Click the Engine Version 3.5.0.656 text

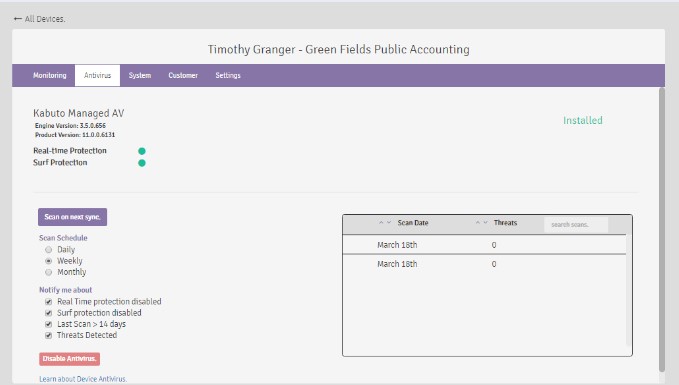70,126
